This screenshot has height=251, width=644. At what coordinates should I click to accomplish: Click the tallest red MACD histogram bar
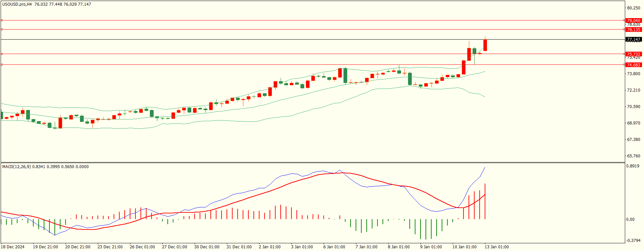pyautogui.click(x=485, y=201)
